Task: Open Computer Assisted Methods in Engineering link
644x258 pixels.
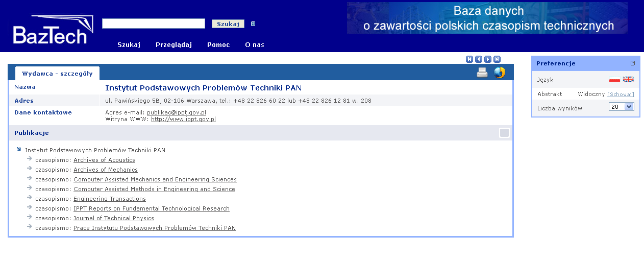Action: tap(154, 189)
